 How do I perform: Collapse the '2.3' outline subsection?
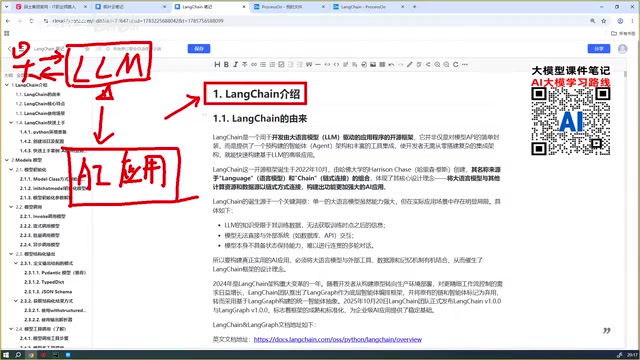pyautogui.click(x=11, y=254)
